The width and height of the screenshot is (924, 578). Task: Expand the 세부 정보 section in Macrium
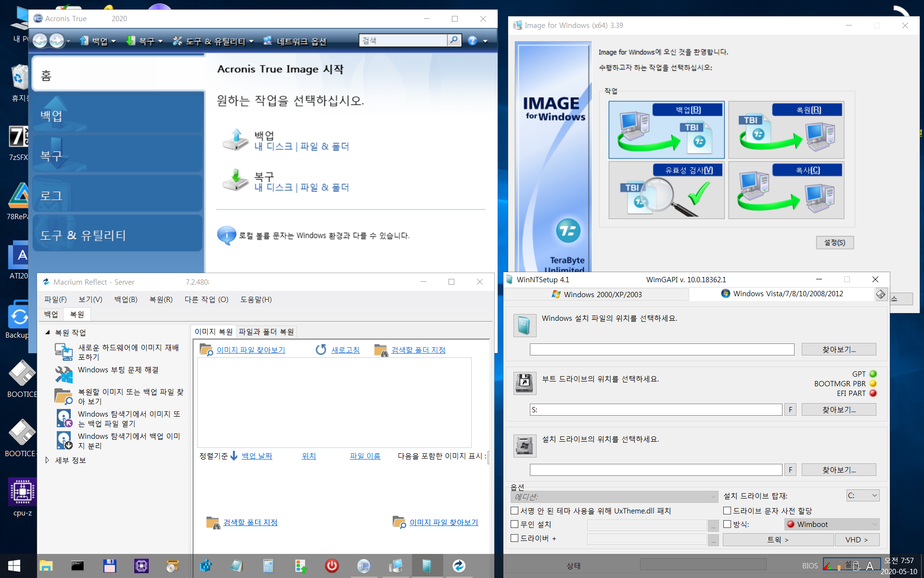47,460
